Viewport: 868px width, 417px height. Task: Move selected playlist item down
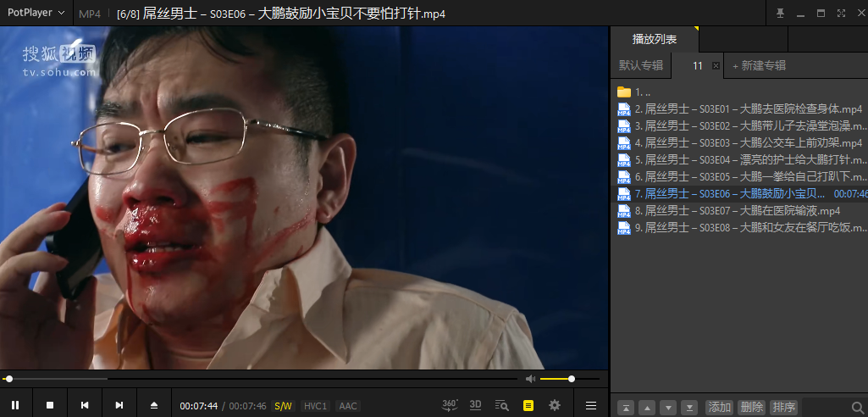[668, 408]
